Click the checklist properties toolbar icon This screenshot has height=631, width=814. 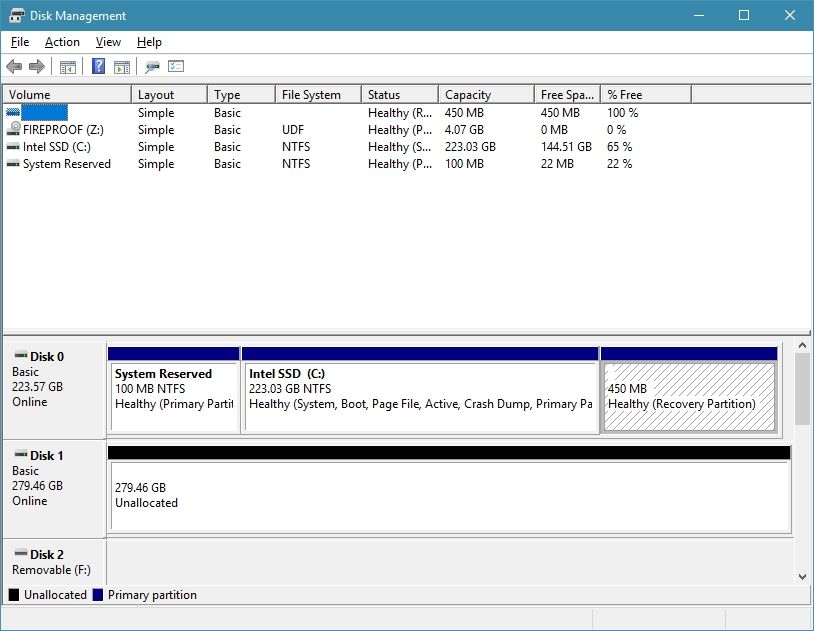point(176,66)
